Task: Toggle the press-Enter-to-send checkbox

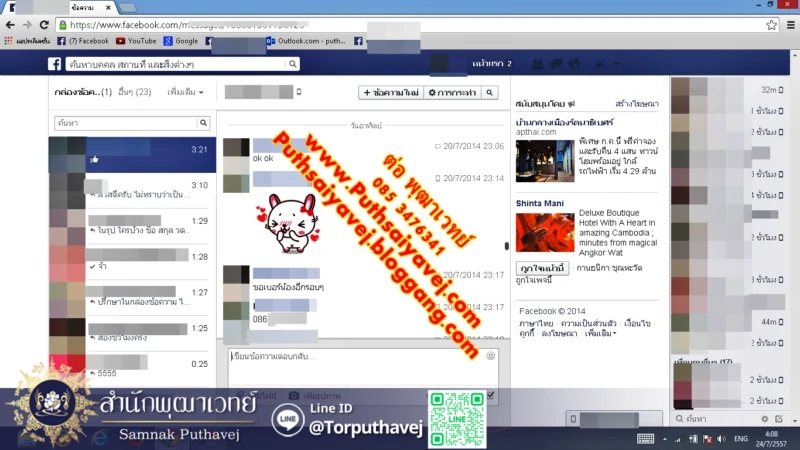Action: pos(490,395)
